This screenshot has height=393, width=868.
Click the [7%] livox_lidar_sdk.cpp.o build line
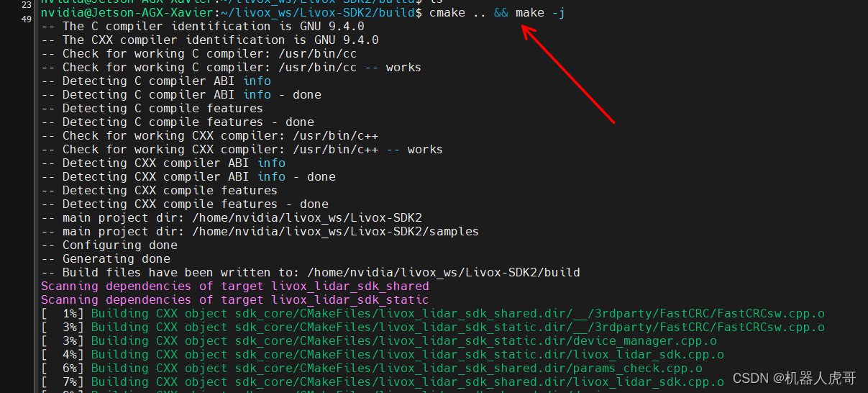pyautogui.click(x=383, y=382)
